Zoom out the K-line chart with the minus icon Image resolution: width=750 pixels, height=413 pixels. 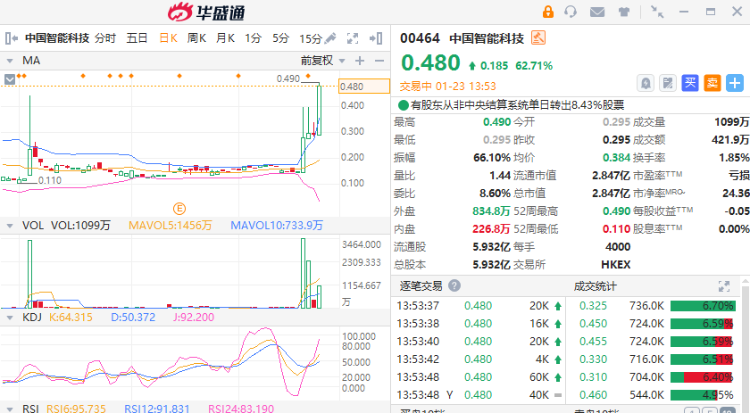pos(379,61)
